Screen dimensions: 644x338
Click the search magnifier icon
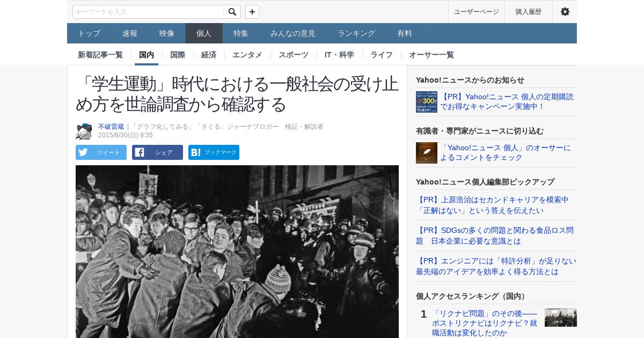pyautogui.click(x=232, y=12)
